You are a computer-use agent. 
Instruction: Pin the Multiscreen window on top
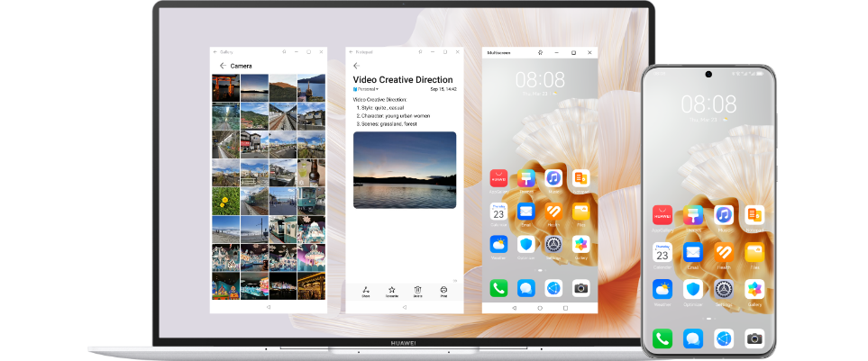[x=538, y=52]
